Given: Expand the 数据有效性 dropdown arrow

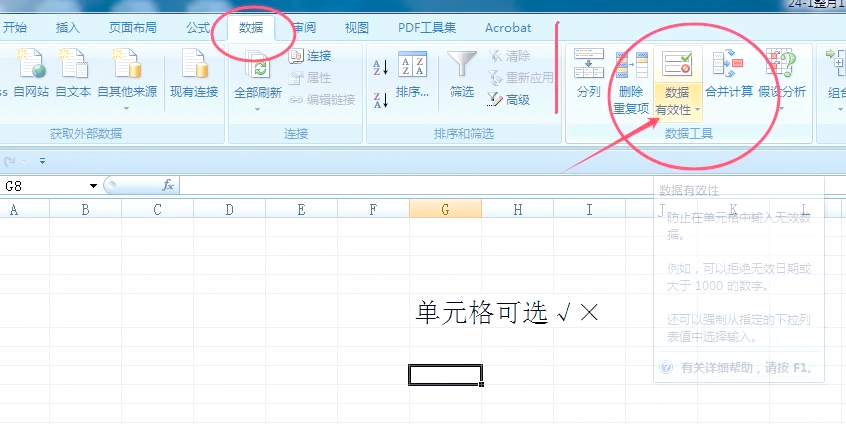Looking at the screenshot, I should tap(697, 110).
